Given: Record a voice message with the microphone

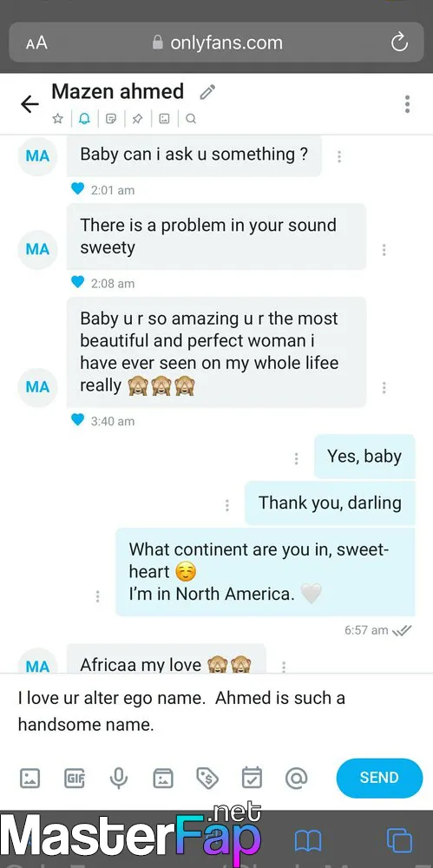Looking at the screenshot, I should 119,778.
